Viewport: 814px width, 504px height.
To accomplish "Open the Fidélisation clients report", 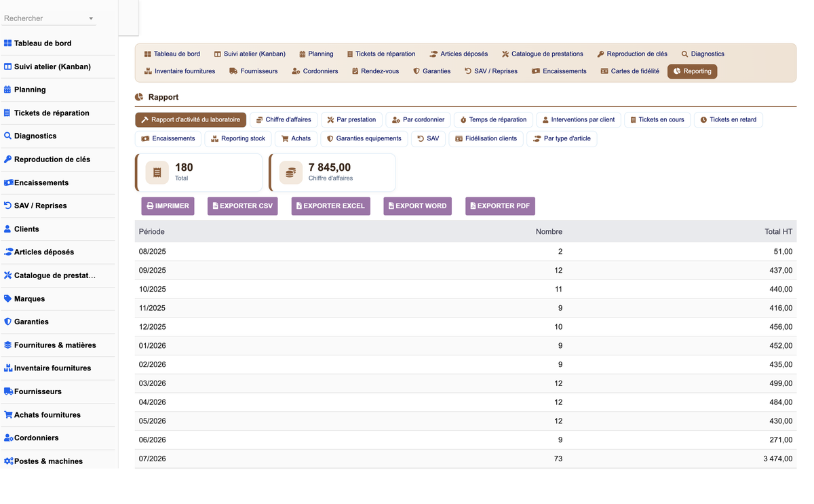I will click(486, 139).
